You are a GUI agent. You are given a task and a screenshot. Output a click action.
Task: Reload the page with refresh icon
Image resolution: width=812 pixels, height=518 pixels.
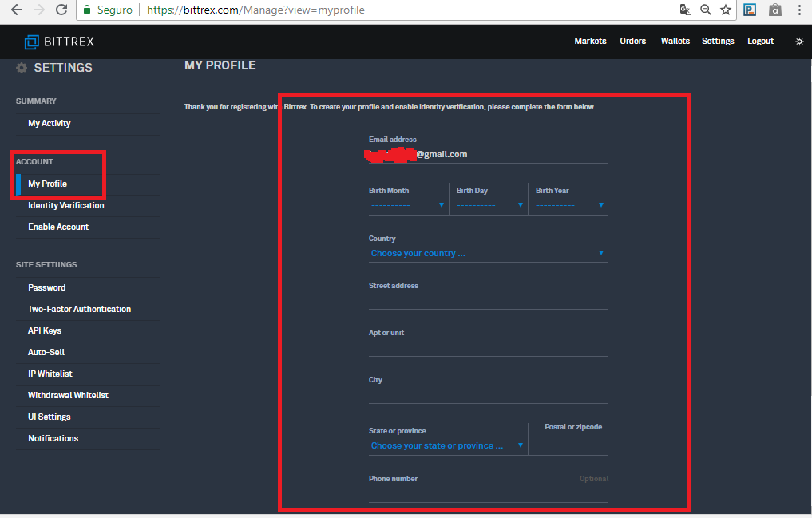[61, 10]
